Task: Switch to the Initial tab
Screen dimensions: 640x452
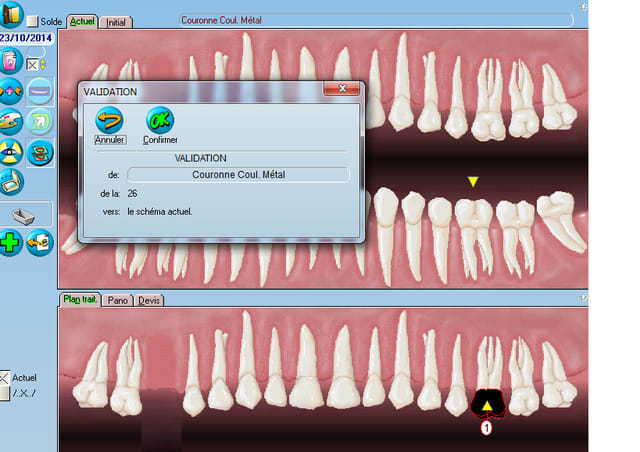Action: click(116, 21)
